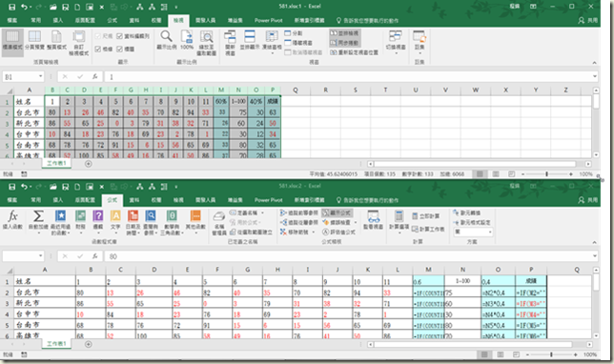Image resolution: width=614 pixels, height=364 pixels.
Task: Open the 資料 tab in 581.xlsx:2 window
Action: [134, 199]
